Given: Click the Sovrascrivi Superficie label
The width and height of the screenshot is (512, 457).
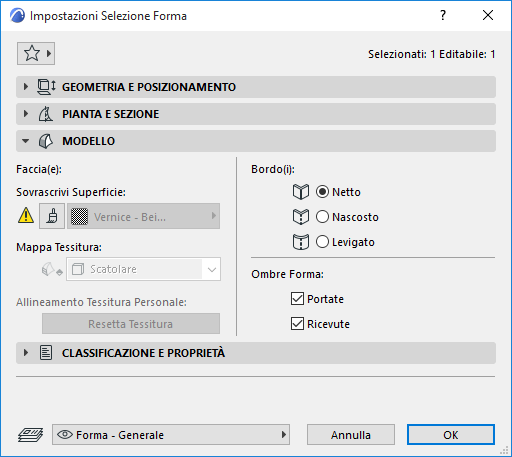Looking at the screenshot, I should [x=71, y=192].
